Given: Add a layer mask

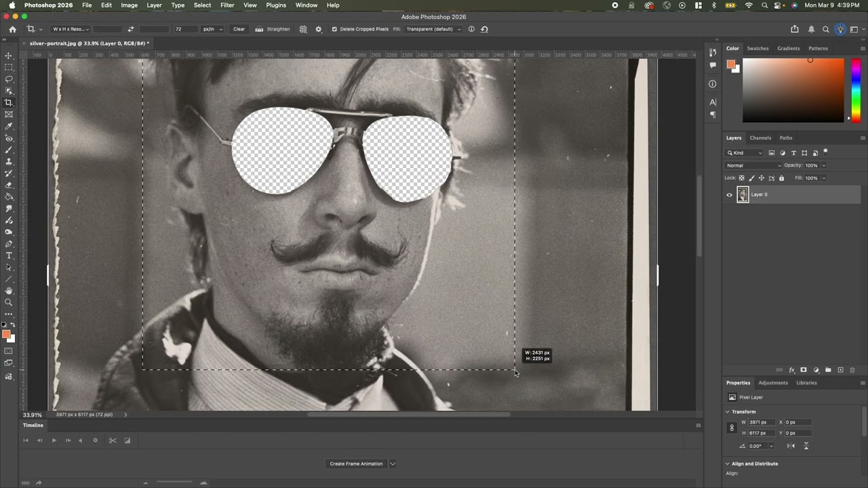Looking at the screenshot, I should coord(804,370).
